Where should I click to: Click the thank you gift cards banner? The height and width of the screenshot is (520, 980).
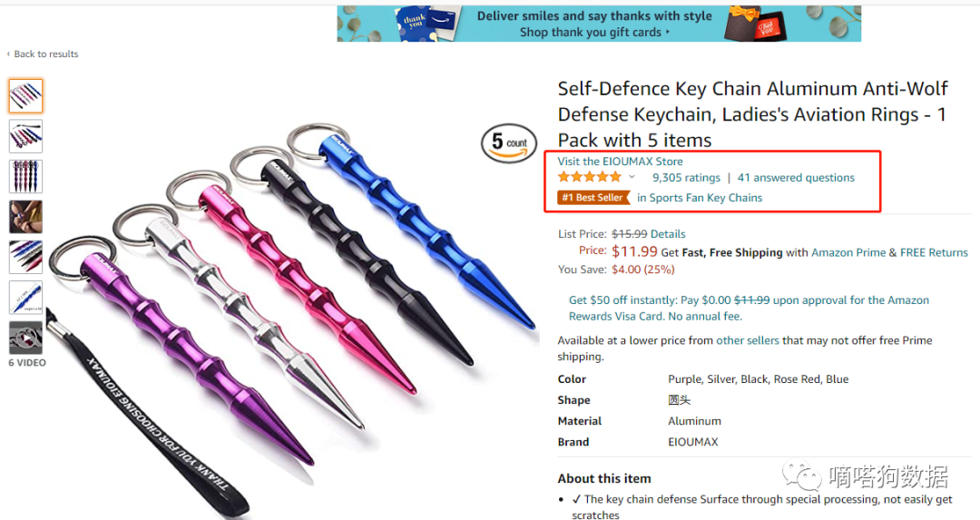pos(599,24)
